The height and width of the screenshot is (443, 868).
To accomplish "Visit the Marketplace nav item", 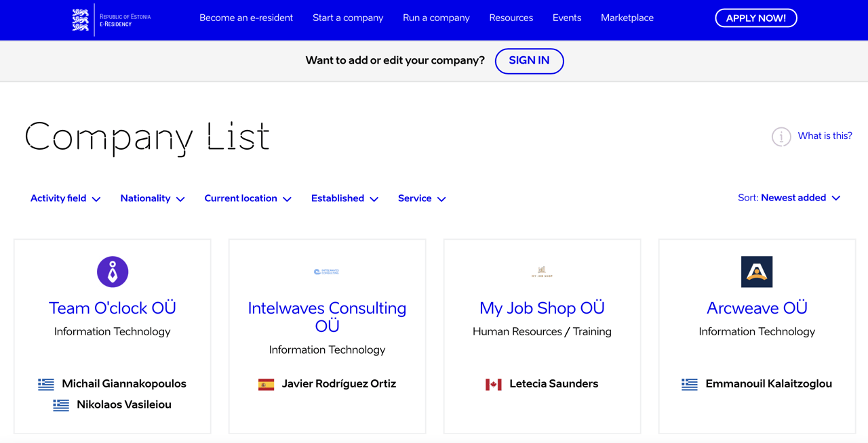I will tap(627, 18).
